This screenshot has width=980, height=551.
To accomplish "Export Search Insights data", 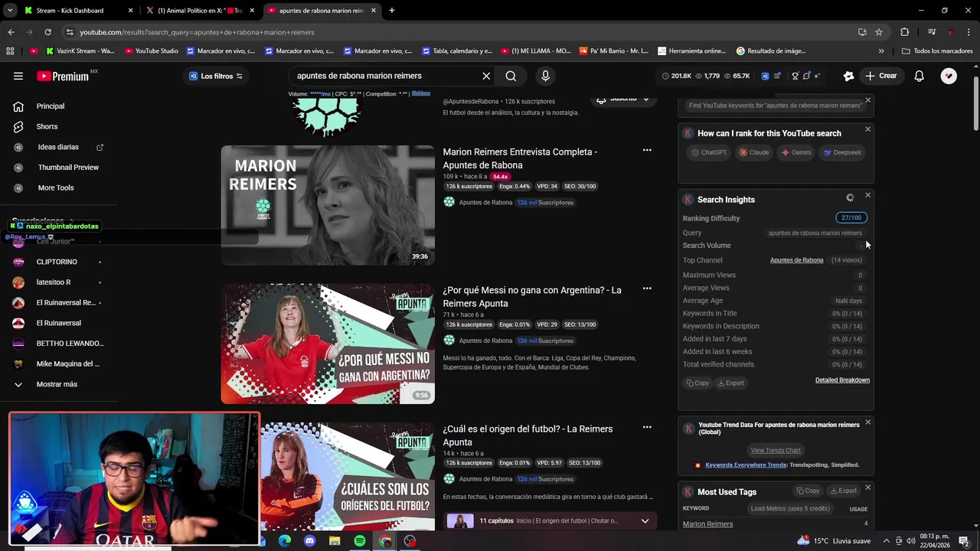I will (x=730, y=383).
